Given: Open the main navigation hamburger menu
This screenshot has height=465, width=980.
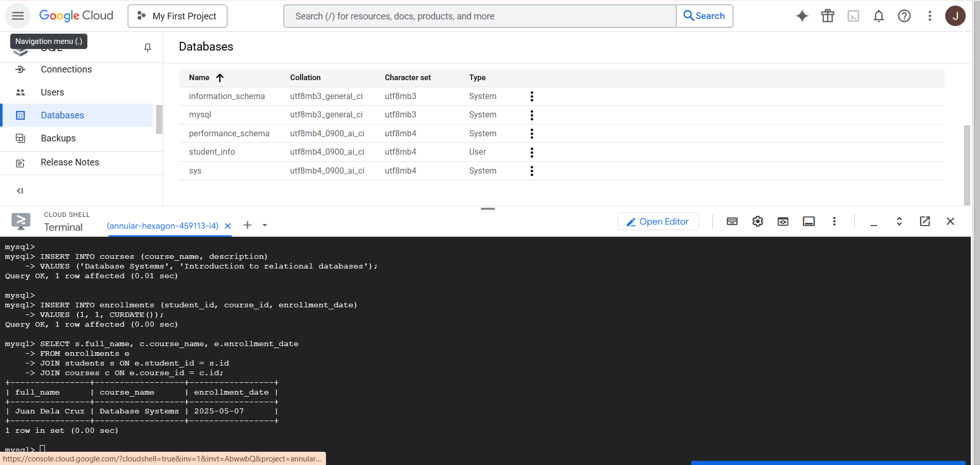Looking at the screenshot, I should point(18,16).
